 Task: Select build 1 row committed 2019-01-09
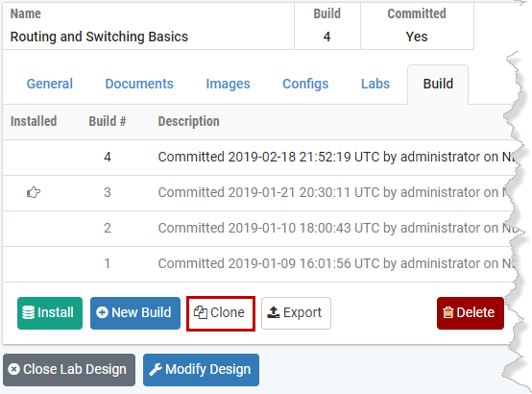tap(259, 264)
